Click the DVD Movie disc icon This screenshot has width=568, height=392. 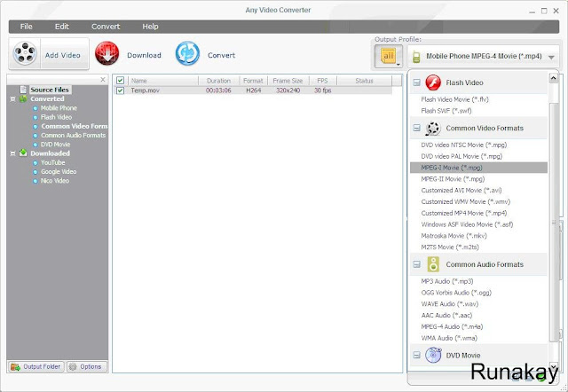(x=433, y=355)
